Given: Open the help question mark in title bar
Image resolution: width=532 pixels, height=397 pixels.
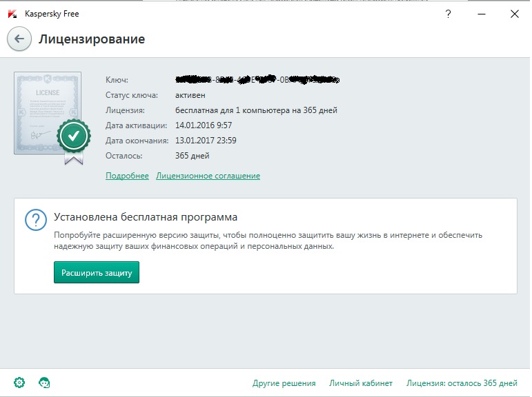Looking at the screenshot, I should (x=449, y=14).
